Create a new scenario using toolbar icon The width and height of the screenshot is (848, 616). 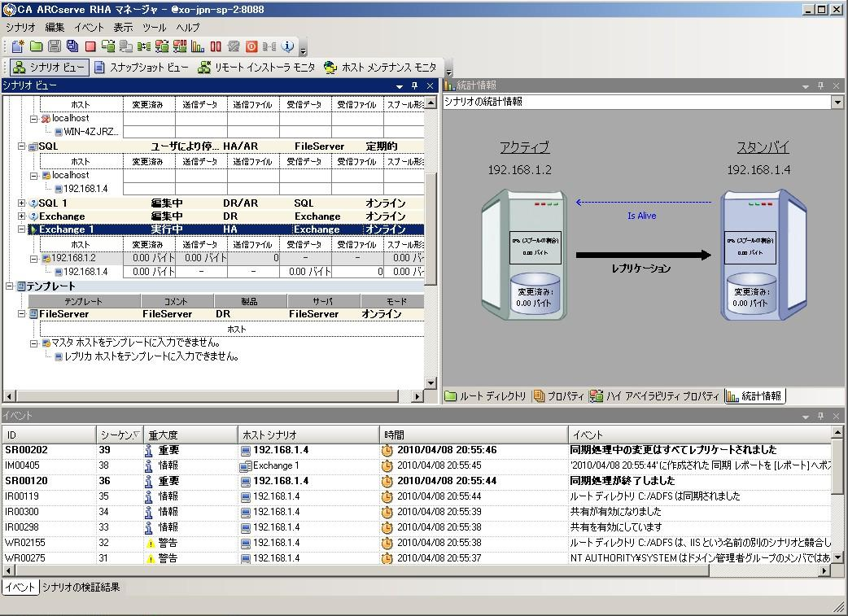(x=18, y=46)
